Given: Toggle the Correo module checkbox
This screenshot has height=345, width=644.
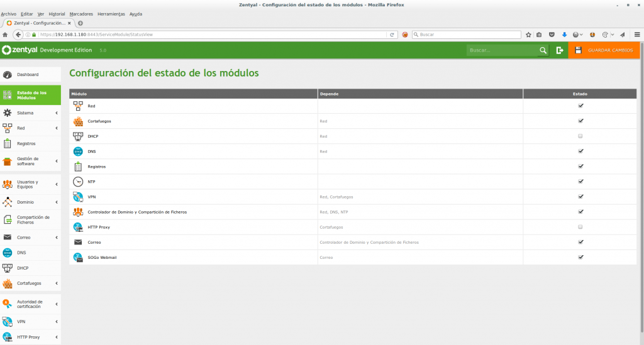Looking at the screenshot, I should coord(580,242).
